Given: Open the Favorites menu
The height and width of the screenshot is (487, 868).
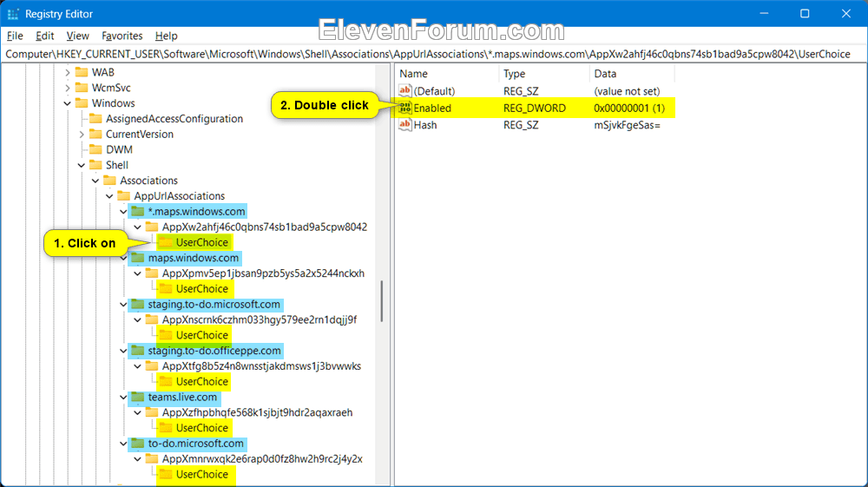Looking at the screenshot, I should point(122,36).
